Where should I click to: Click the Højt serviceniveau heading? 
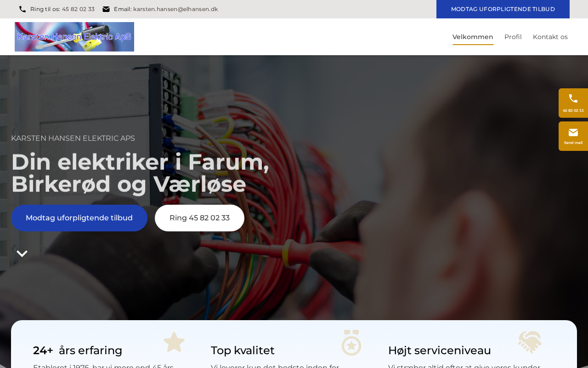click(x=440, y=351)
